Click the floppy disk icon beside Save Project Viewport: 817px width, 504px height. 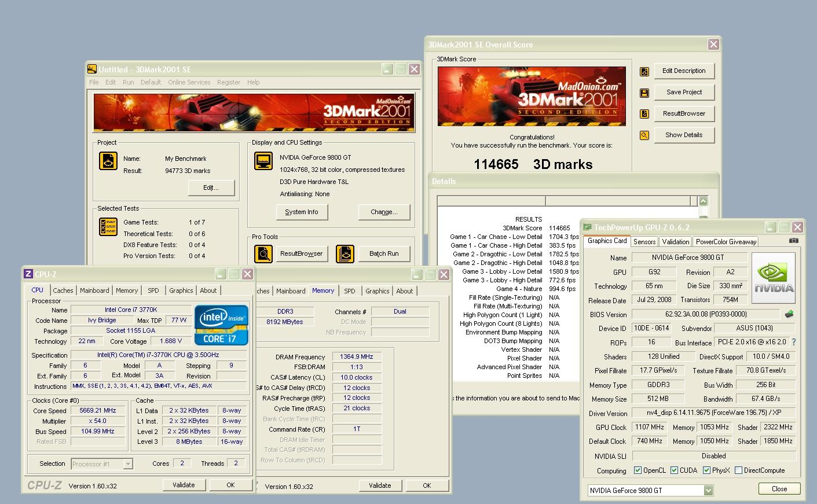[x=644, y=93]
